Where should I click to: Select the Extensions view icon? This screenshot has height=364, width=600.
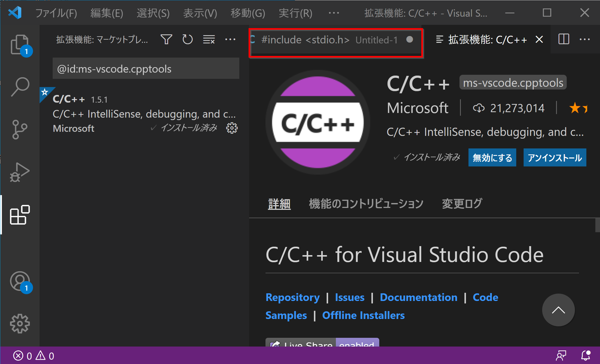(x=20, y=215)
